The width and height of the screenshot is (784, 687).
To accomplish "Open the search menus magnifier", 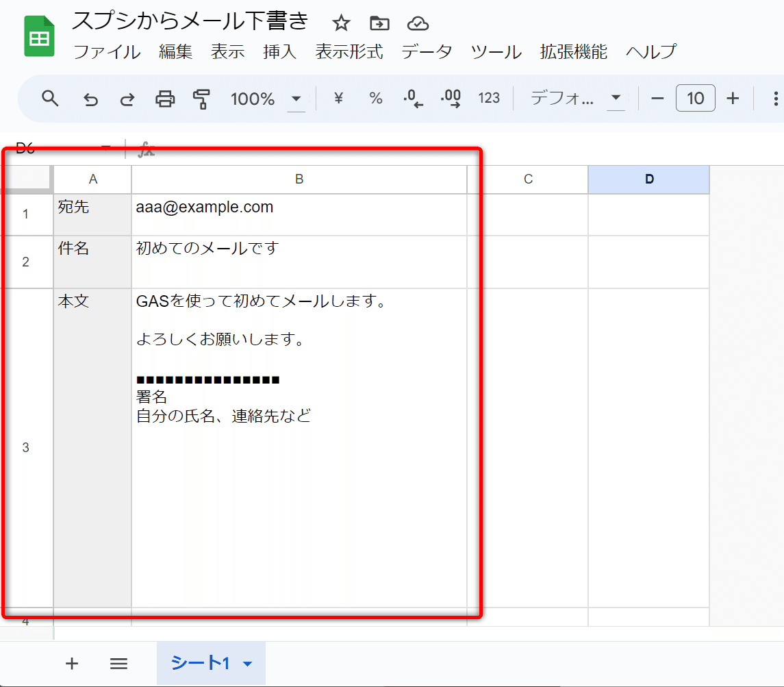I will [50, 99].
